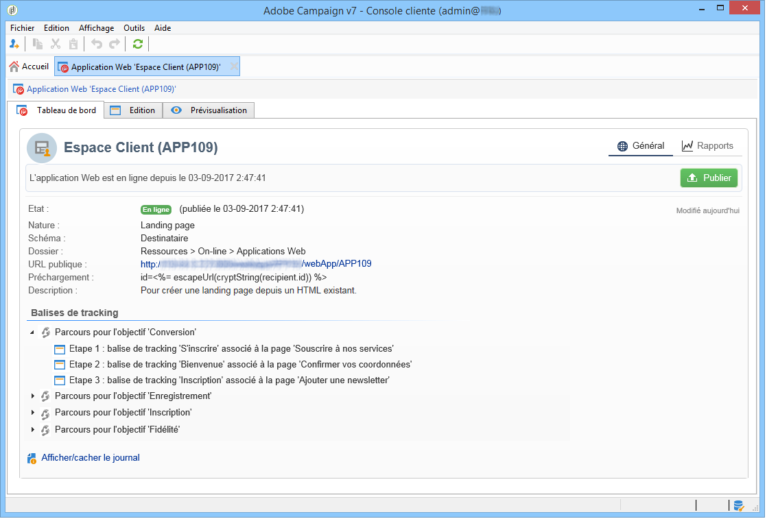Click the Paste clipboard toolbar icon

(73, 44)
